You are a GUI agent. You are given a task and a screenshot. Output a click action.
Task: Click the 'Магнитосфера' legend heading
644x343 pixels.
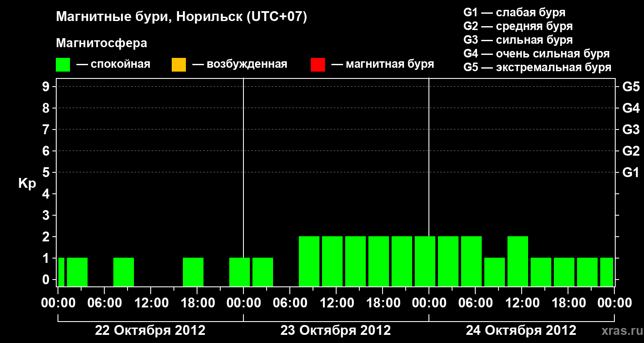[102, 43]
